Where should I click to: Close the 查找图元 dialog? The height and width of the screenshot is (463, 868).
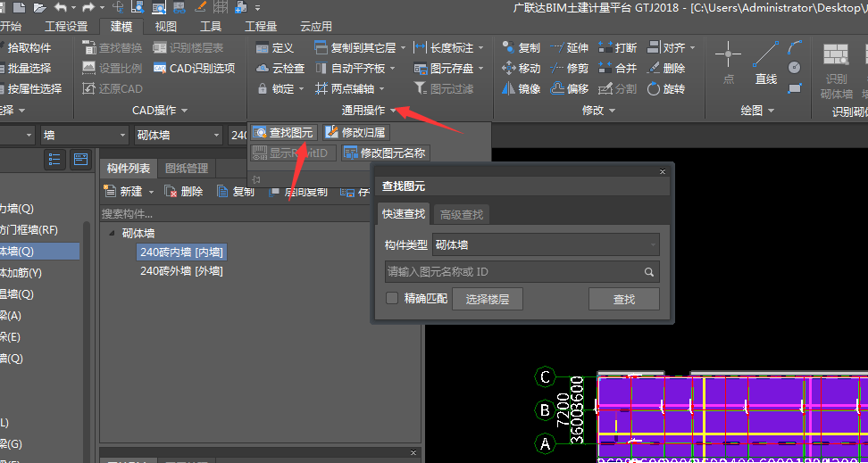(663, 172)
